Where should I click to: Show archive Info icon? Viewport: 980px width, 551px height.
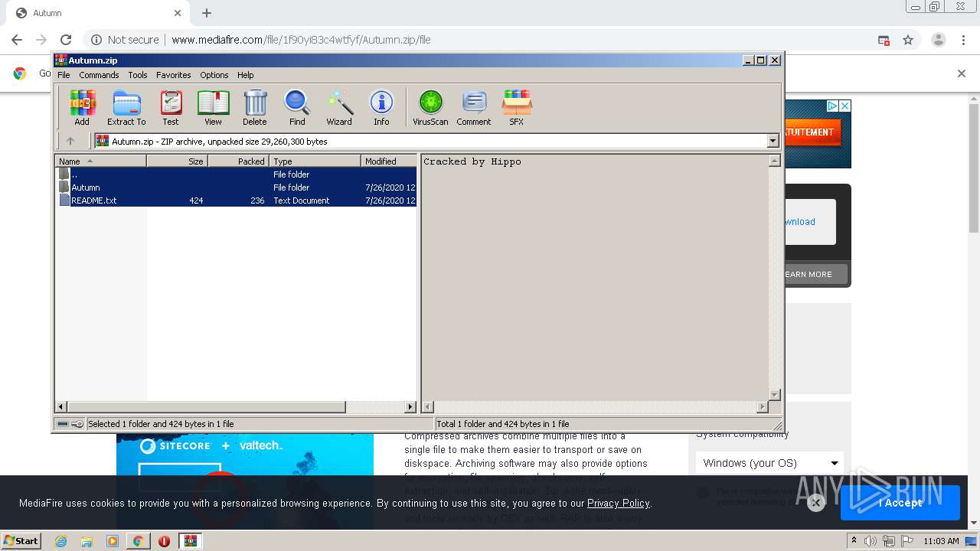(381, 107)
